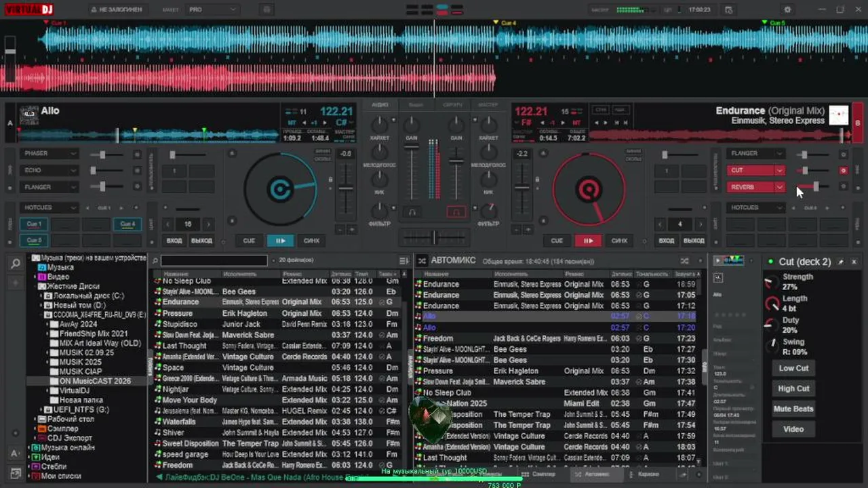
Task: Click deck B pitch bend minus button
Action: point(517,230)
